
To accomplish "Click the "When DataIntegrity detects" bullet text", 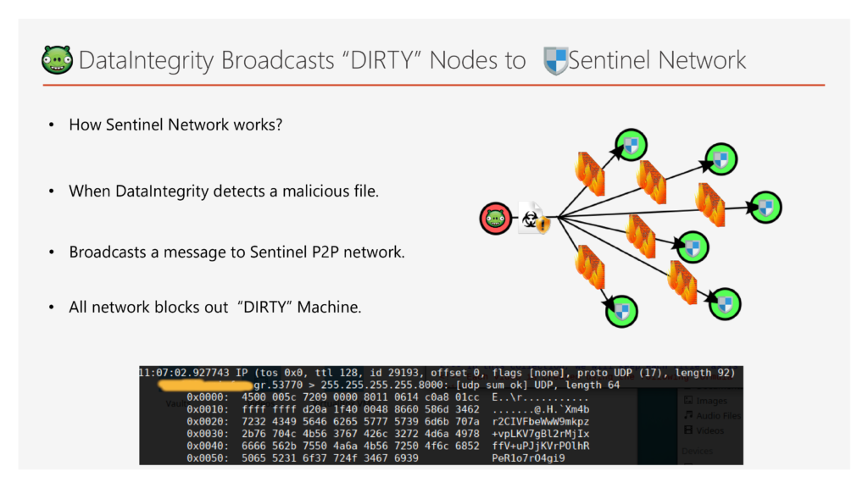I will click(224, 191).
